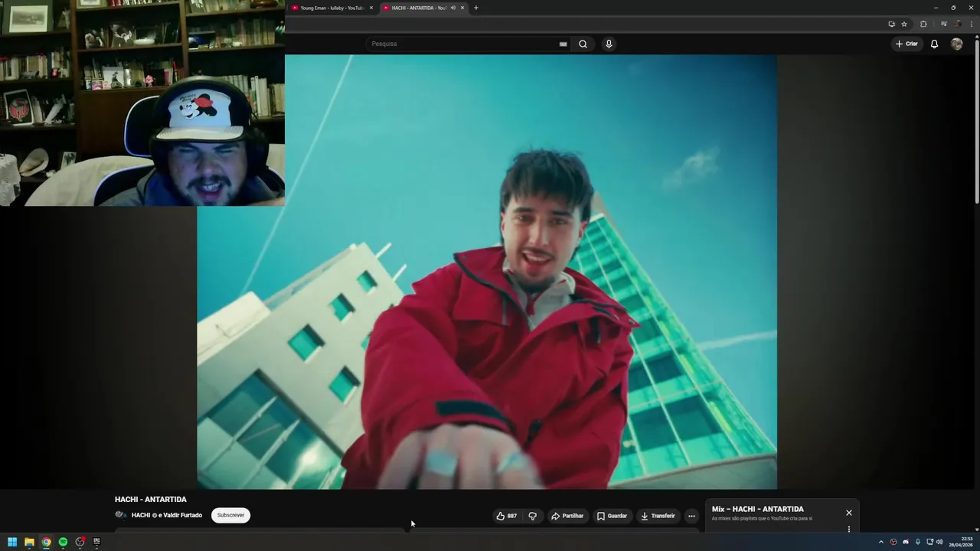The width and height of the screenshot is (980, 551).
Task: Open the Mix panel three-dot options
Action: pyautogui.click(x=848, y=529)
